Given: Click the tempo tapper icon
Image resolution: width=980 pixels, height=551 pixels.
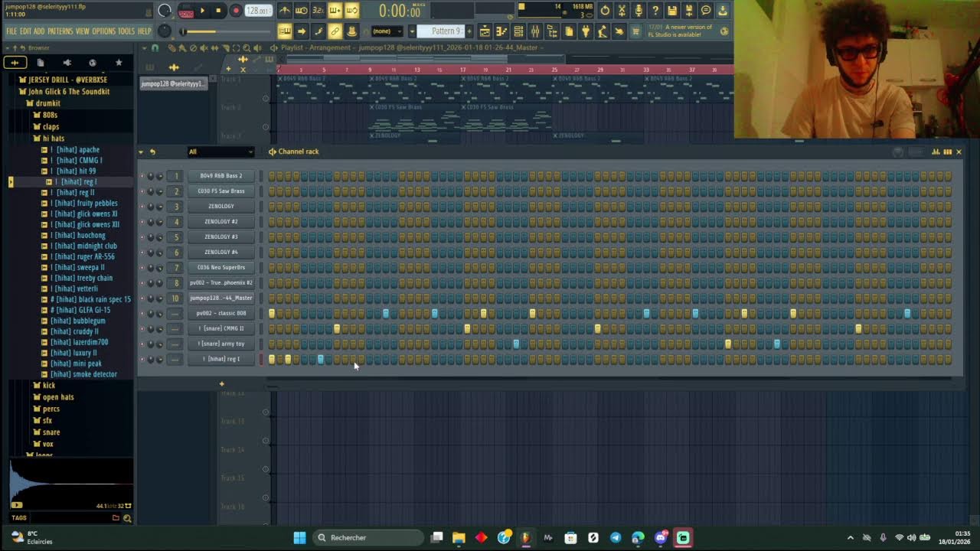Looking at the screenshot, I should coord(603,31).
